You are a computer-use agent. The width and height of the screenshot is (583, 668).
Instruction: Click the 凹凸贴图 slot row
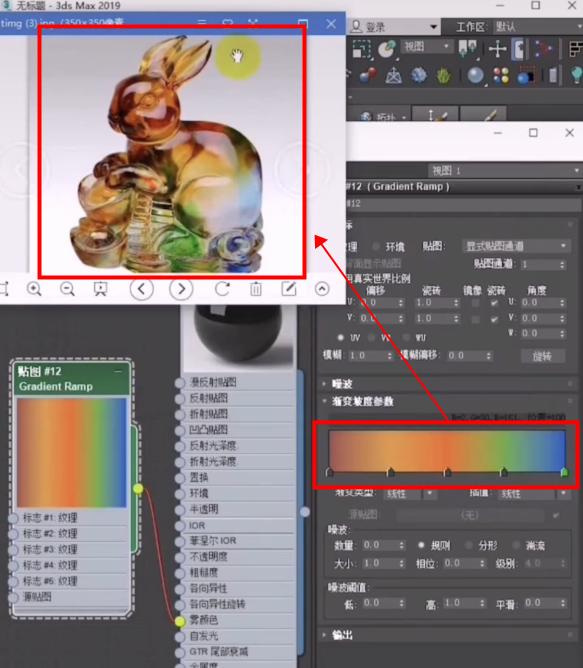click(x=241, y=430)
